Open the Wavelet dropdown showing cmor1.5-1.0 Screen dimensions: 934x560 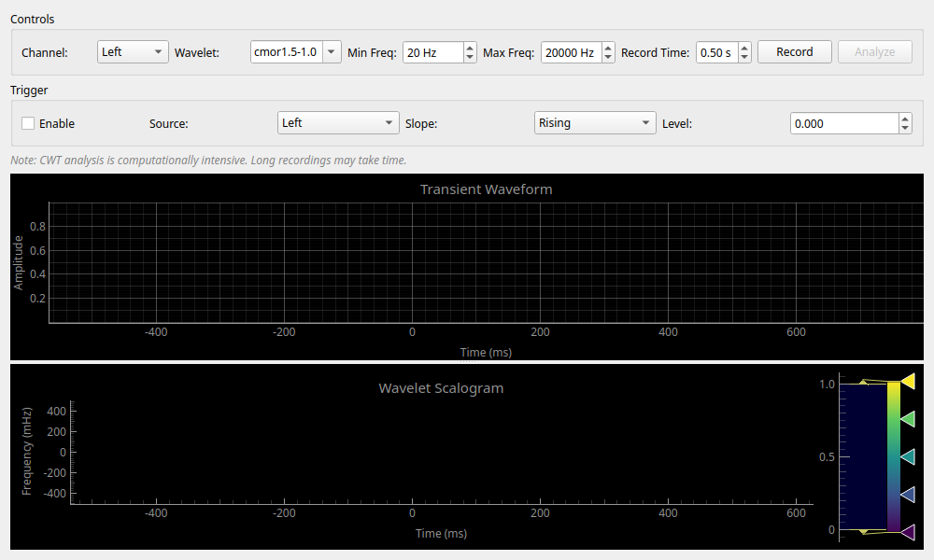click(x=294, y=51)
